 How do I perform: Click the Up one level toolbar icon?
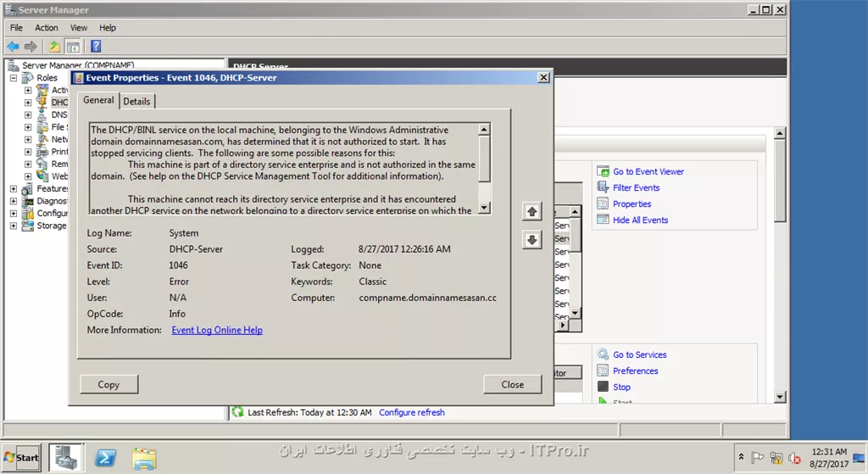coord(54,47)
